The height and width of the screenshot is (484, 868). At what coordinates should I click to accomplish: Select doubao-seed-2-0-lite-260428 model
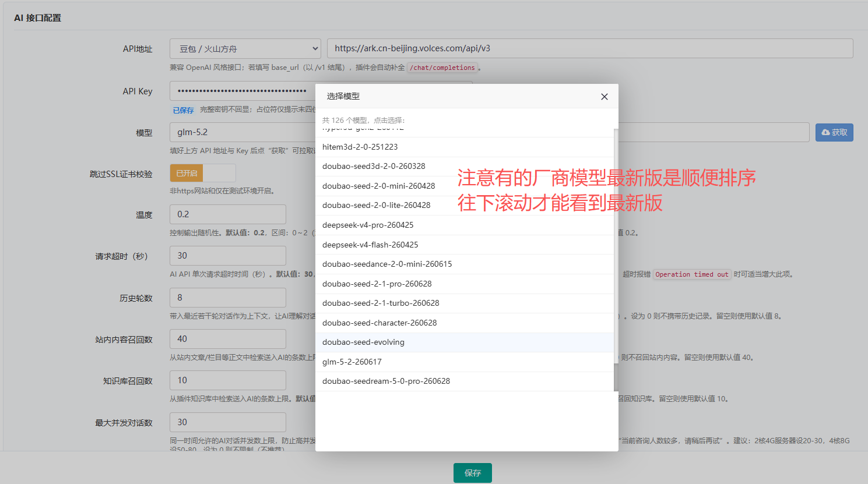coord(465,205)
